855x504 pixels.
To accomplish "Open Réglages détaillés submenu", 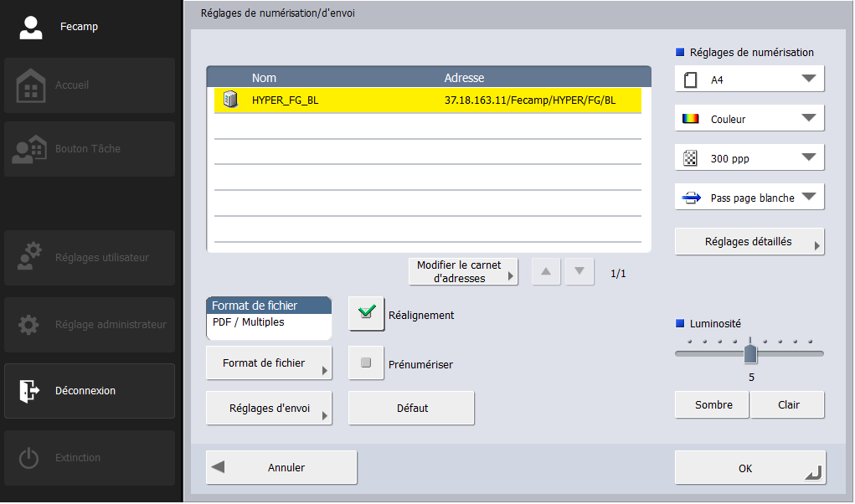I will 749,241.
